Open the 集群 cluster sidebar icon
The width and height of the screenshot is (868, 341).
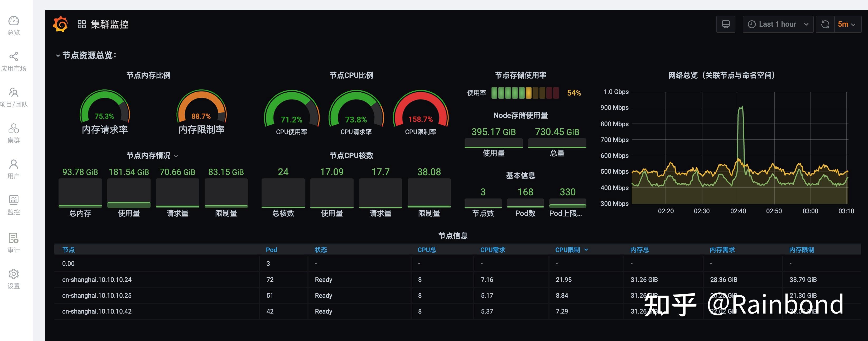coord(13,129)
